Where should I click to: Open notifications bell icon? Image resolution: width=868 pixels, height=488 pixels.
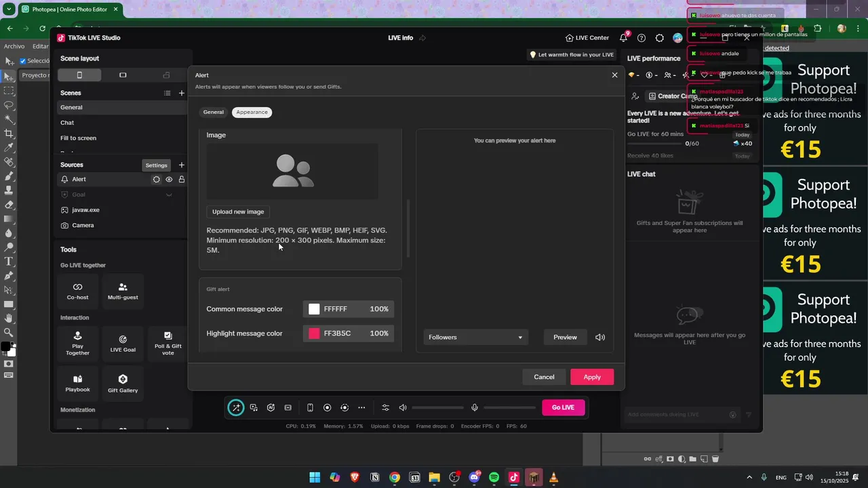(624, 38)
